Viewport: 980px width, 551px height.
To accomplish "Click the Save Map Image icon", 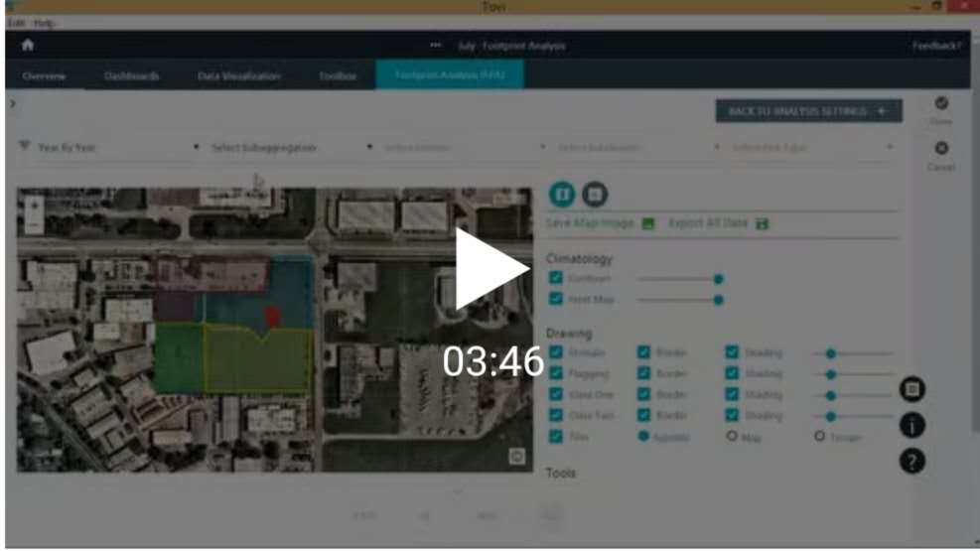I will (648, 223).
